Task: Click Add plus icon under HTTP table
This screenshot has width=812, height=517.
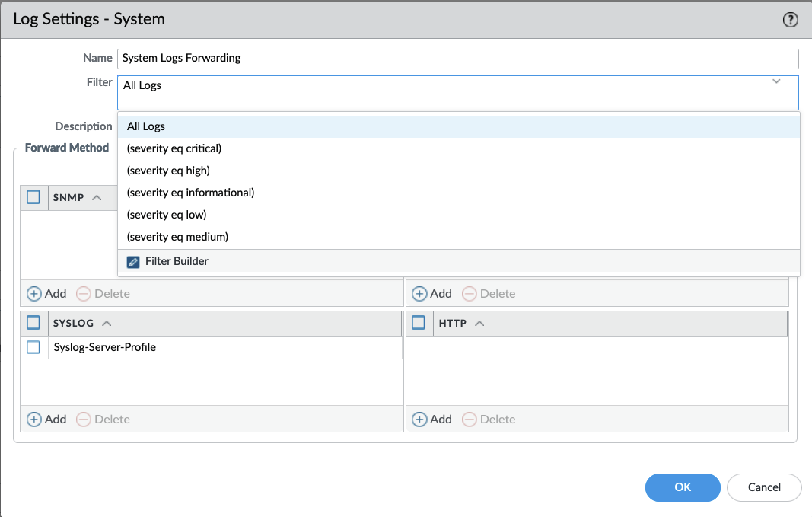Action: [x=419, y=420]
